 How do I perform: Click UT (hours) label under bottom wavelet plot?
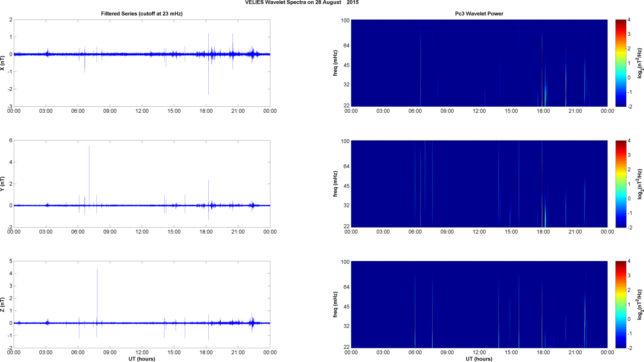(479, 359)
